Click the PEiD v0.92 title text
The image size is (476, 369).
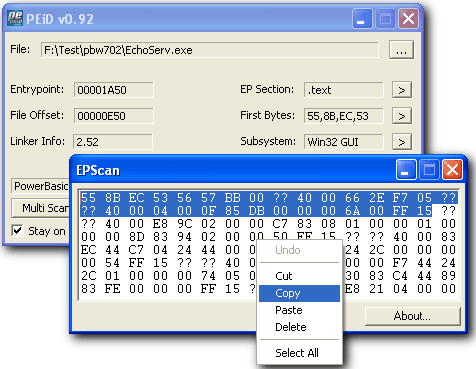[60, 19]
